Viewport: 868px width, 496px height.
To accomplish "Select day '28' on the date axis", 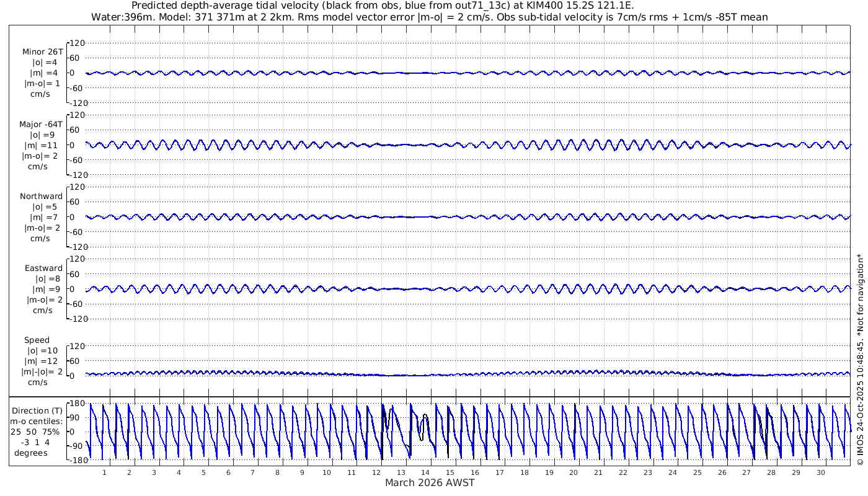I will tap(771, 472).
